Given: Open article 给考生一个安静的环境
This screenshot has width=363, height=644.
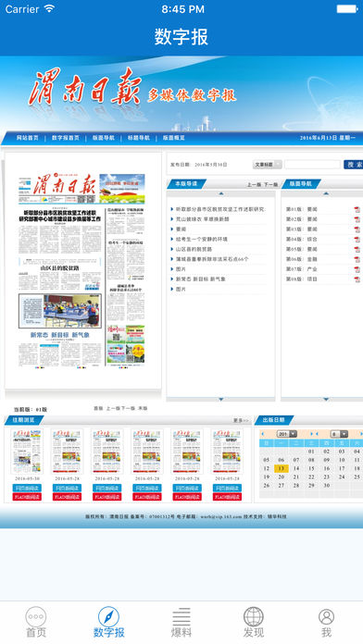Looking at the screenshot, I should 202,239.
